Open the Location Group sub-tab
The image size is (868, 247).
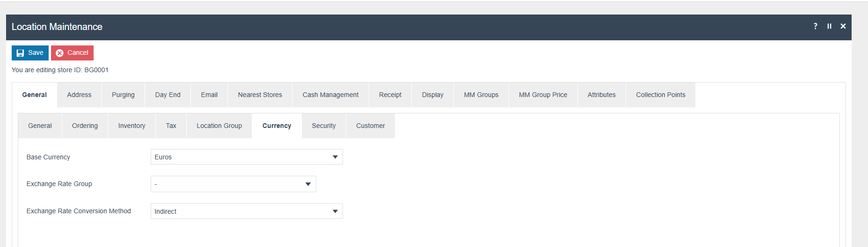[219, 126]
